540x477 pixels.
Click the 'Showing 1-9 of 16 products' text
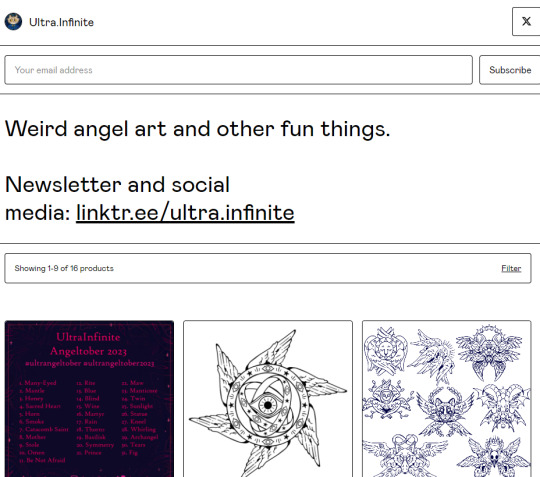(x=64, y=268)
